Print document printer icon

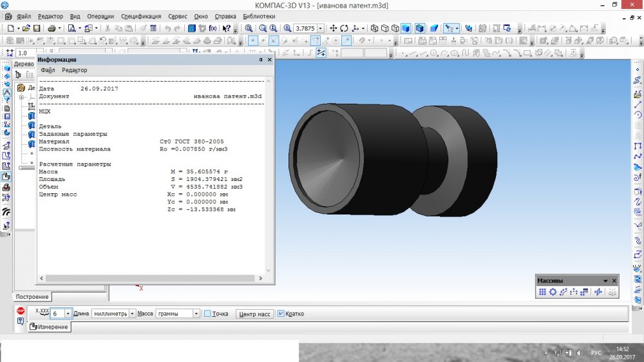pyautogui.click(x=52, y=28)
